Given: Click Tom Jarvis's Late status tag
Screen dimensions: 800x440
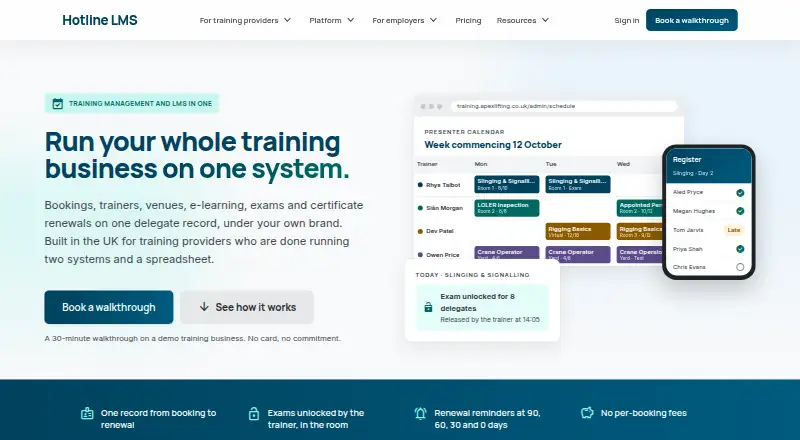Looking at the screenshot, I should coord(734,230).
